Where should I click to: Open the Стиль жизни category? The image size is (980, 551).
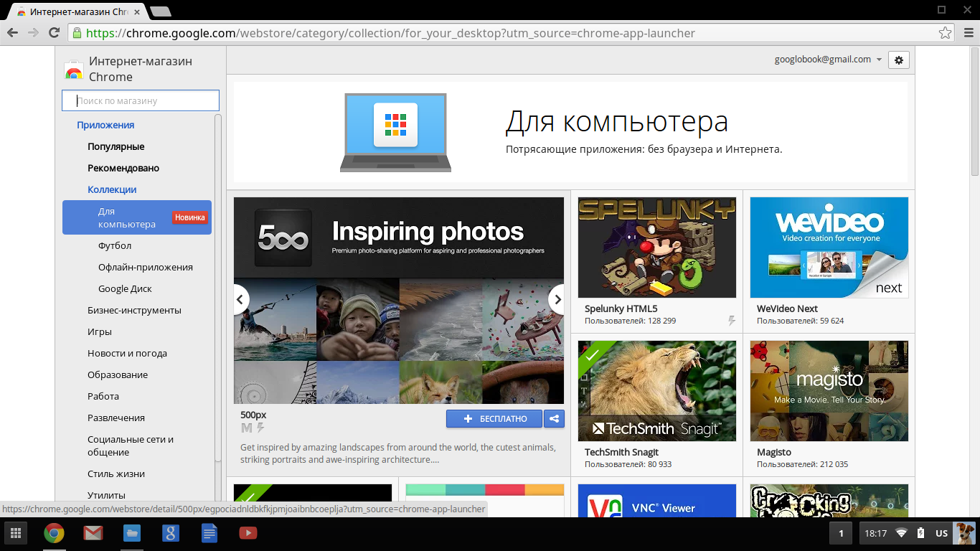point(116,474)
